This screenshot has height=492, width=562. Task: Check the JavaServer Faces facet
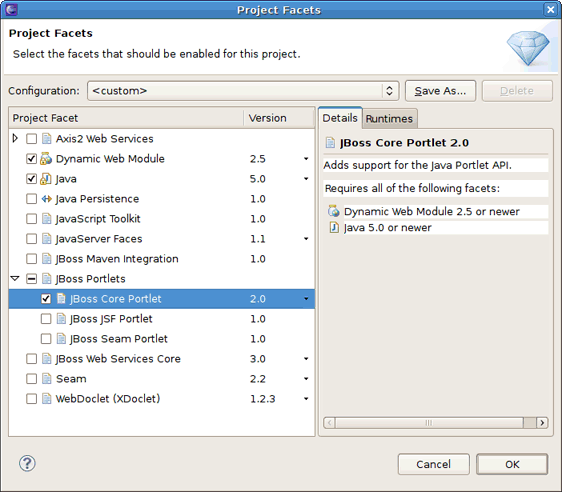32,239
